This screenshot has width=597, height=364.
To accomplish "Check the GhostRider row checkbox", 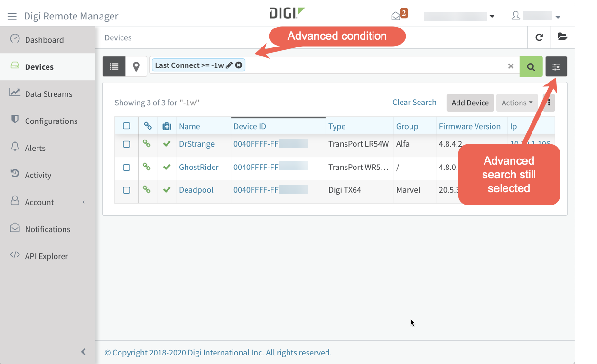I will 126,167.
